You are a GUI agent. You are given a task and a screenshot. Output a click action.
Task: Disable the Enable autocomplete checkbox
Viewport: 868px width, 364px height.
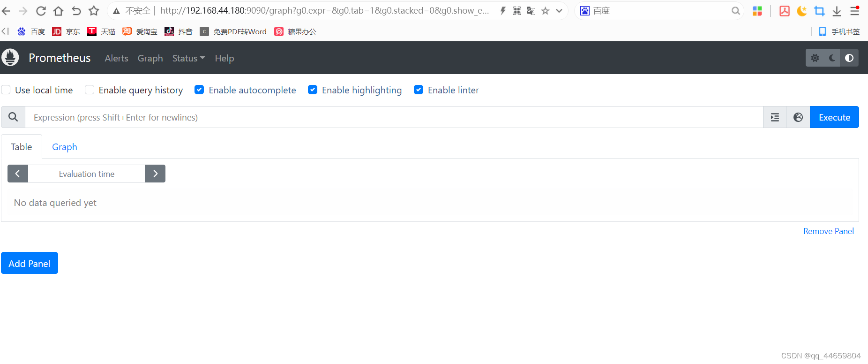(x=199, y=90)
